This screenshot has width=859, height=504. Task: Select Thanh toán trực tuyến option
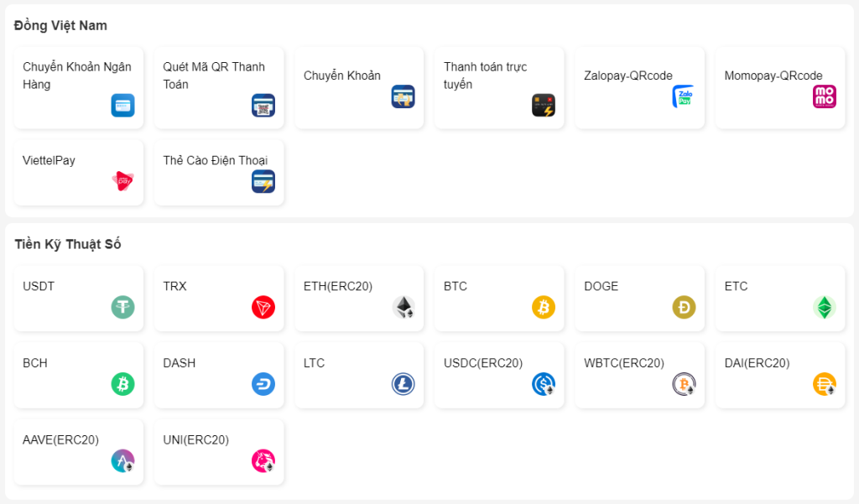pyautogui.click(x=498, y=87)
